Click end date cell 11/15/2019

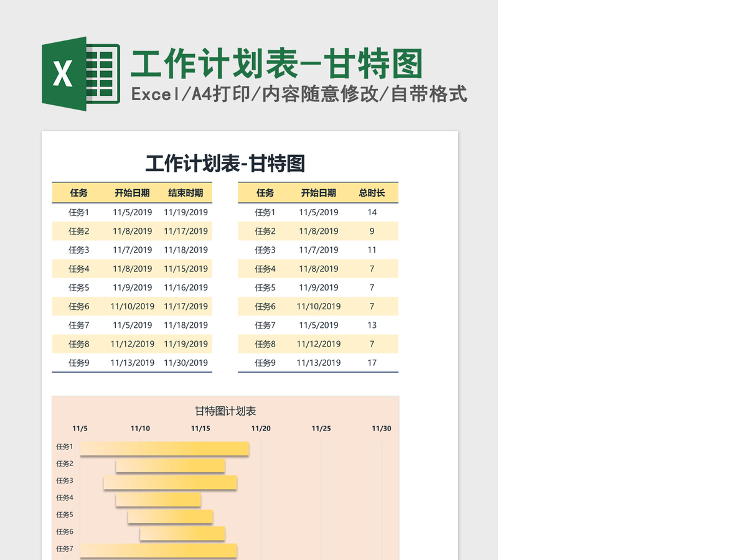tap(186, 269)
